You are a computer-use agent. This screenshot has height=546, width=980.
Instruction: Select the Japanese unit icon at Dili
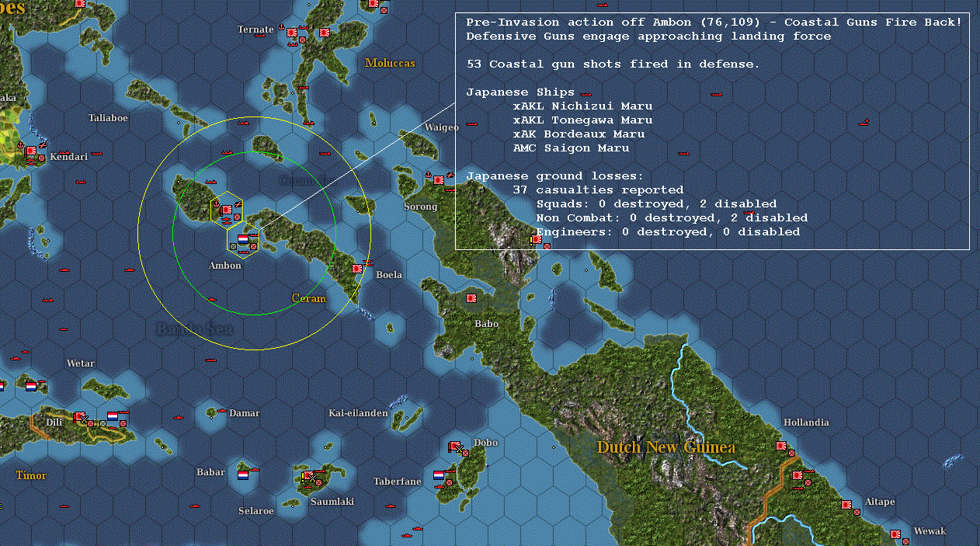[79, 417]
